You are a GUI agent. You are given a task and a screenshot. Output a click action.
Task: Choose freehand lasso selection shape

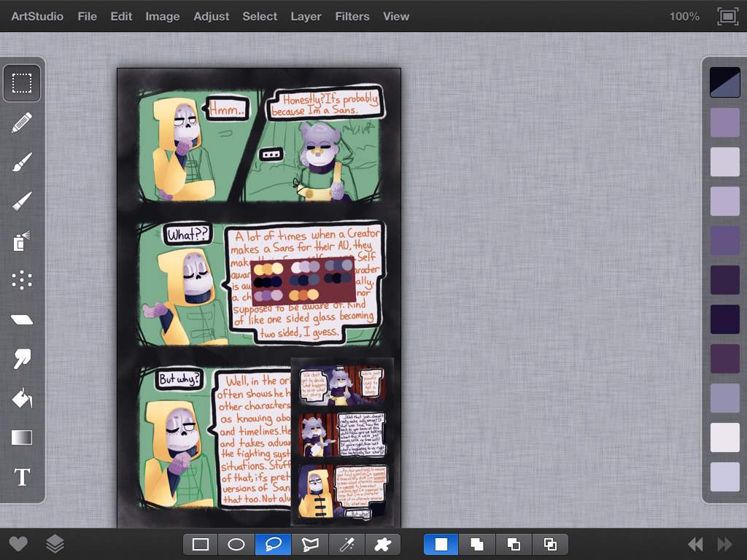273,544
